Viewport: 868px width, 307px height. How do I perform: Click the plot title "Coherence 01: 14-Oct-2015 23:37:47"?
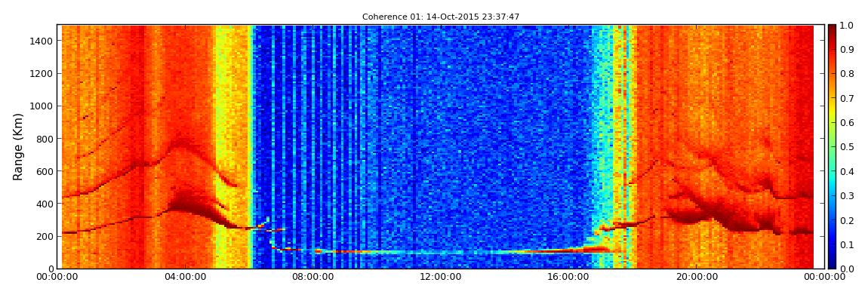pyautogui.click(x=441, y=17)
